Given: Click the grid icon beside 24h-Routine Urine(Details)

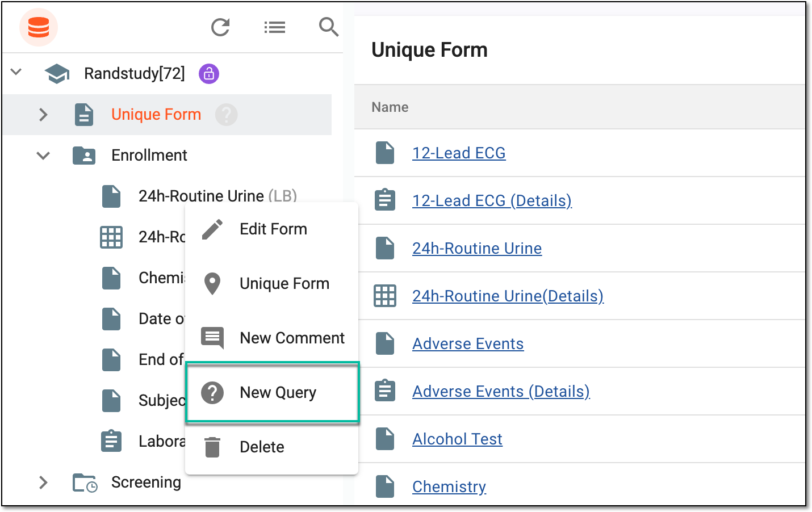Looking at the screenshot, I should coord(385,296).
